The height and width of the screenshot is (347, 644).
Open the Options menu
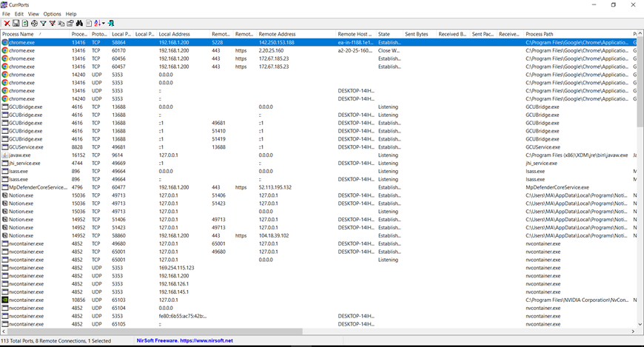(52, 14)
